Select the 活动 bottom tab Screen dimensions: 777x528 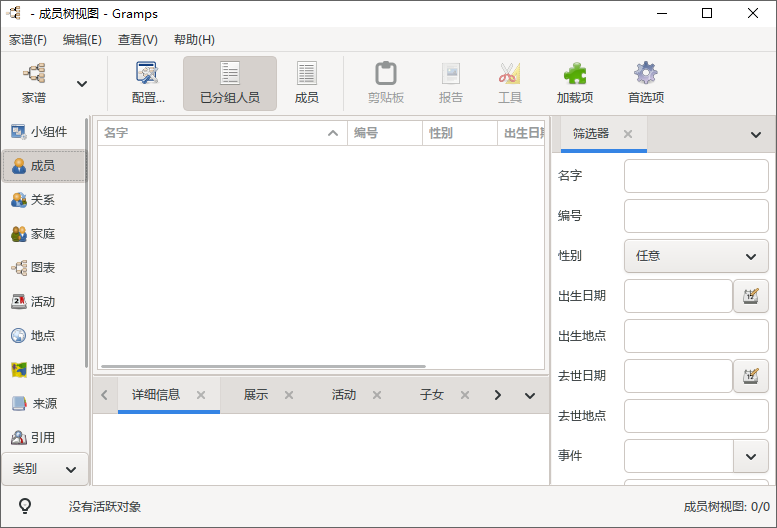(344, 395)
